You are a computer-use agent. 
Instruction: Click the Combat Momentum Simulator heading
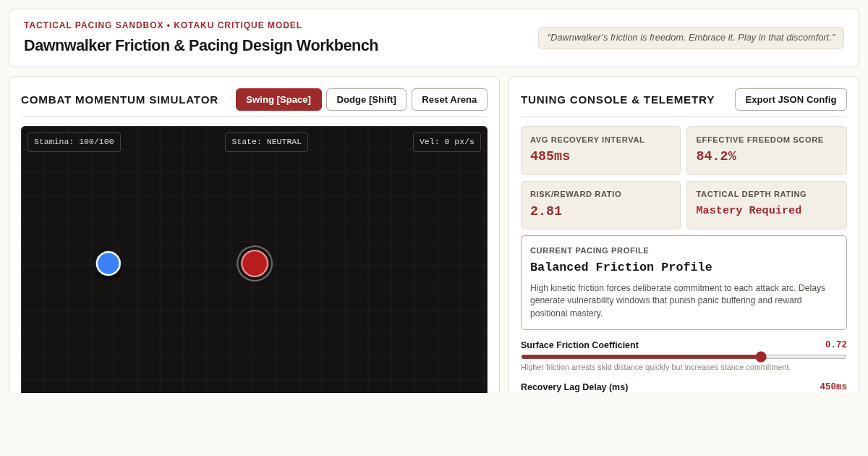[119, 100]
